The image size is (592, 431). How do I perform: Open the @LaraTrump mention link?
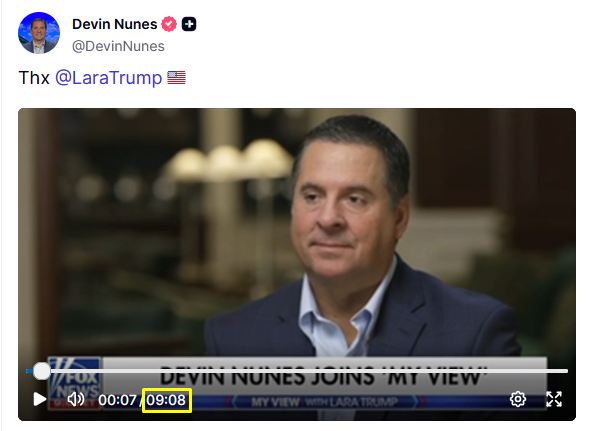click(109, 78)
